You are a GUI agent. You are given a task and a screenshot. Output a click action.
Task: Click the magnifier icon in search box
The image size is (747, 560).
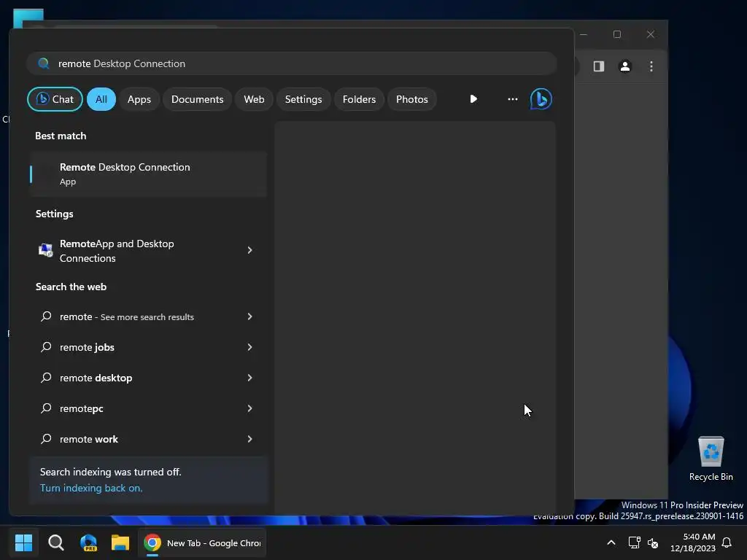coord(43,63)
